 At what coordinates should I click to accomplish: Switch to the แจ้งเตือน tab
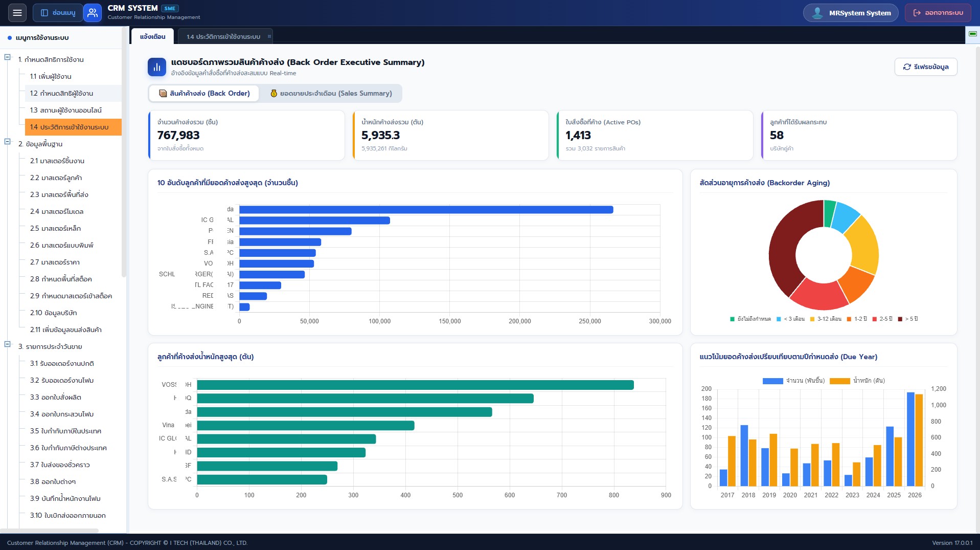[x=152, y=36]
